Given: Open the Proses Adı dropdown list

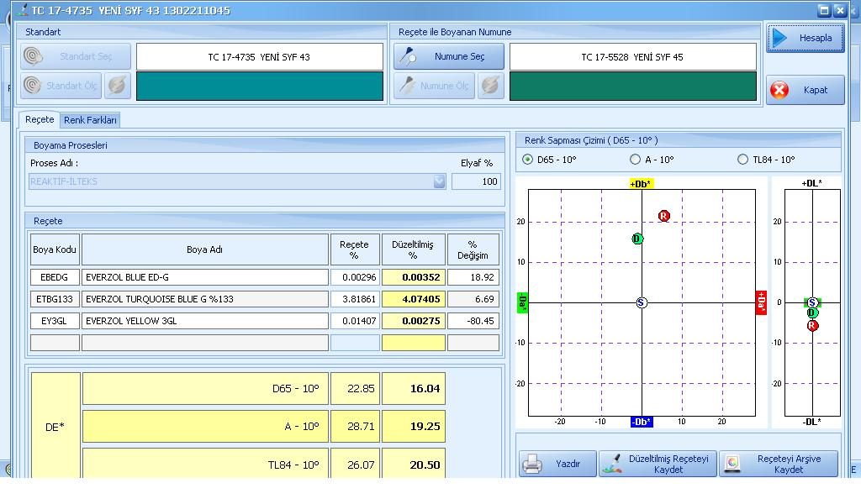Looking at the screenshot, I should [439, 181].
